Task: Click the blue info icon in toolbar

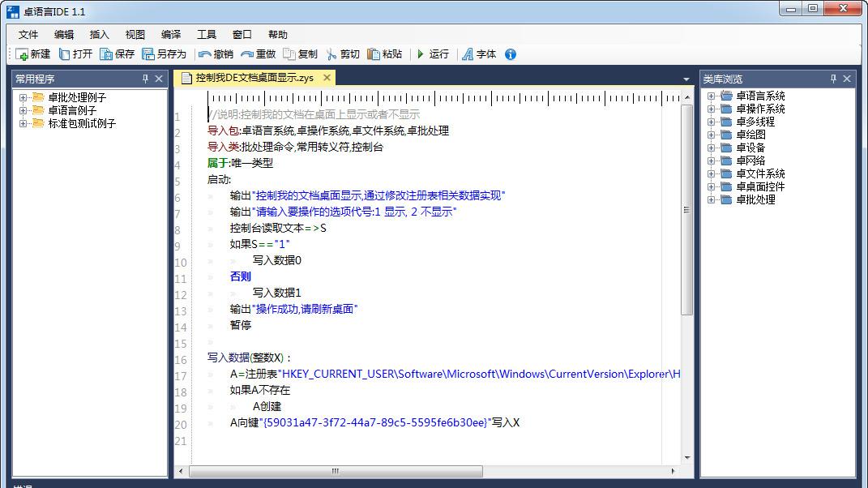Action: pyautogui.click(x=511, y=54)
